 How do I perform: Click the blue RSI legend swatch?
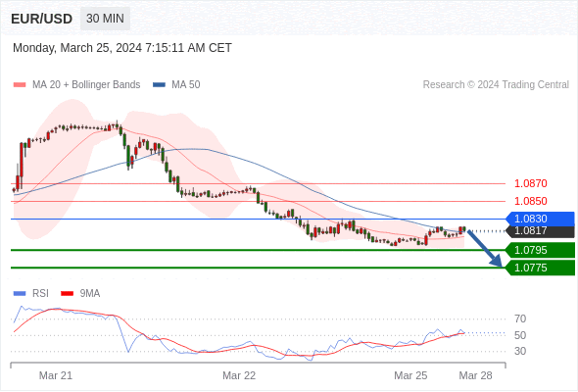point(20,294)
